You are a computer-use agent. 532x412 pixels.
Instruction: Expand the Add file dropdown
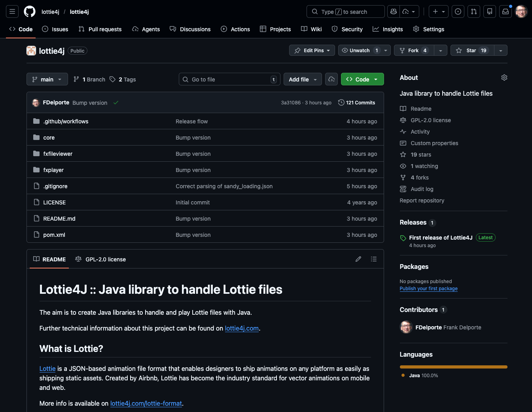click(302, 79)
